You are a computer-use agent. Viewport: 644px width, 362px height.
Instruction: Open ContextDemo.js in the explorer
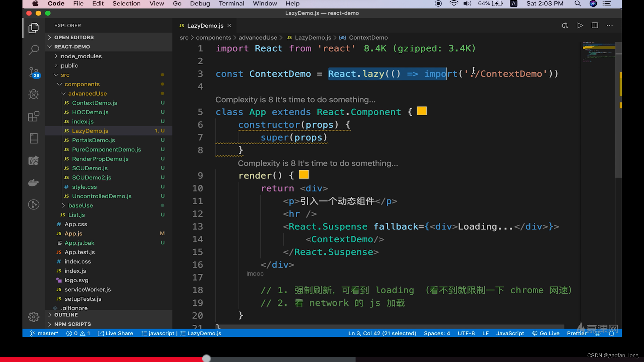coord(94,103)
